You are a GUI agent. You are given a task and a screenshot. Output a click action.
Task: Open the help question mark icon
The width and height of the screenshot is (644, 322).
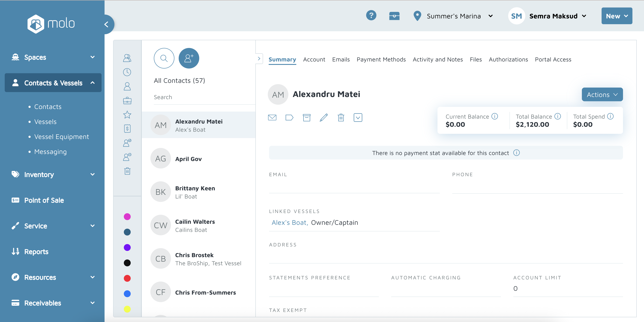click(371, 16)
